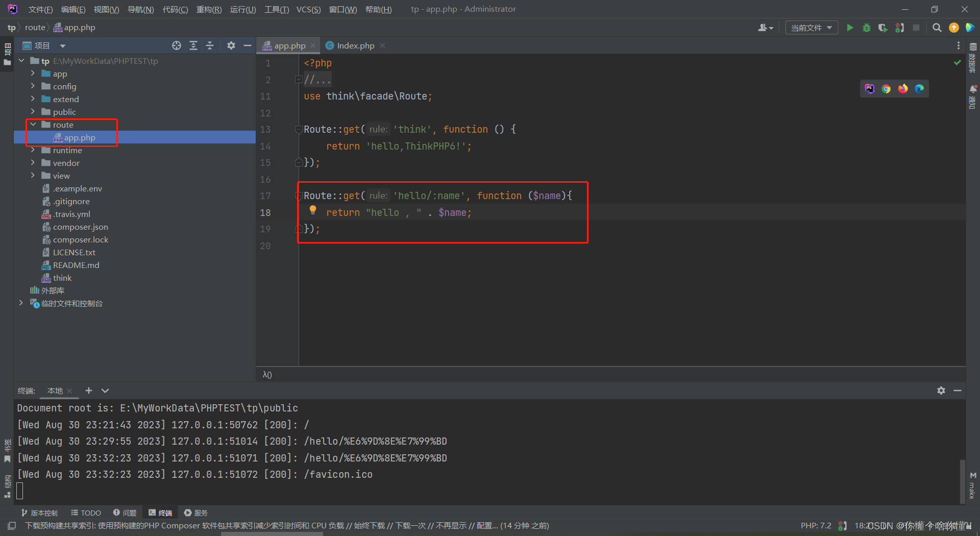The width and height of the screenshot is (980, 536).
Task: Click PHP 7.2 in the status bar
Action: (815, 525)
